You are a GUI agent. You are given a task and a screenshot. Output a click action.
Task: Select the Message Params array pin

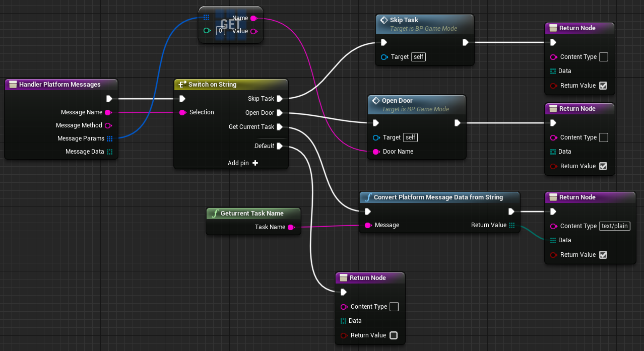click(x=109, y=138)
